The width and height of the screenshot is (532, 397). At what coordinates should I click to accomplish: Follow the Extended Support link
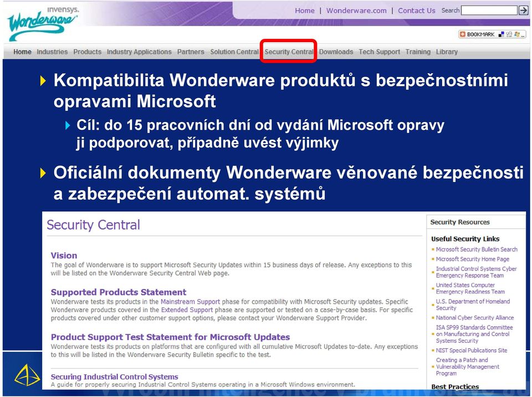(187, 310)
